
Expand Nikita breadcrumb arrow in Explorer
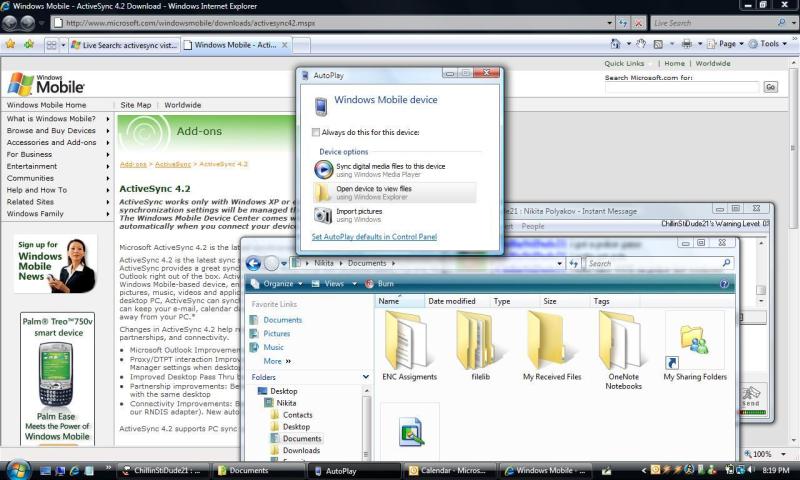(x=341, y=264)
